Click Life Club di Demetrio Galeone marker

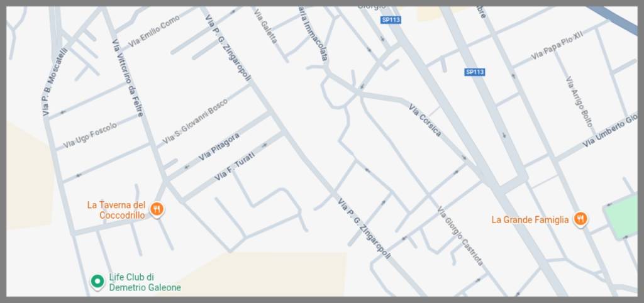pyautogui.click(x=97, y=281)
